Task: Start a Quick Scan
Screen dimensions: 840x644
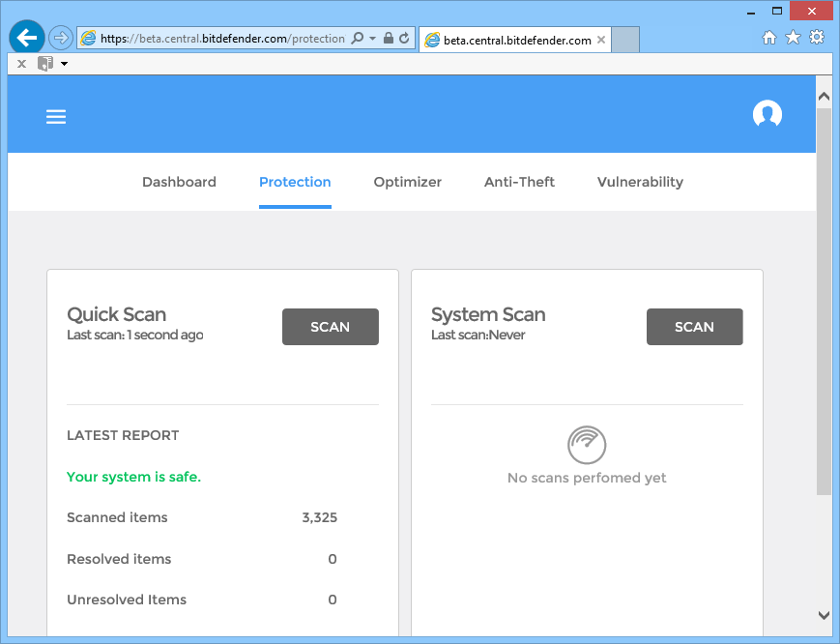Action: coord(330,326)
